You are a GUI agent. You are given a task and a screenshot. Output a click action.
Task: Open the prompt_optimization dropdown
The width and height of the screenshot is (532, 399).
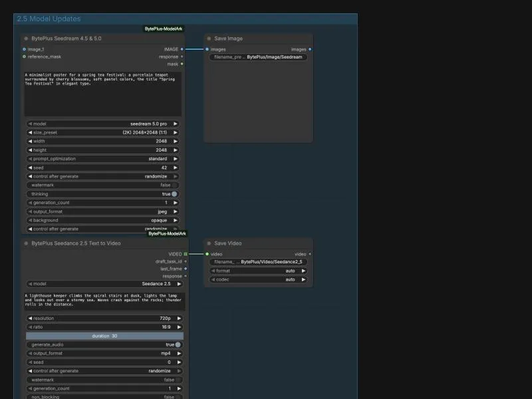[102, 159]
